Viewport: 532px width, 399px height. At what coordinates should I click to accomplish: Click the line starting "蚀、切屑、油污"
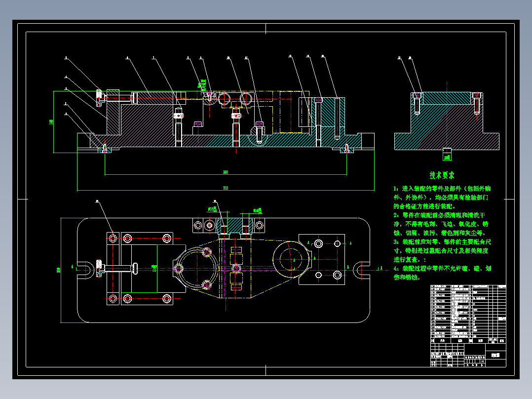click(x=440, y=233)
